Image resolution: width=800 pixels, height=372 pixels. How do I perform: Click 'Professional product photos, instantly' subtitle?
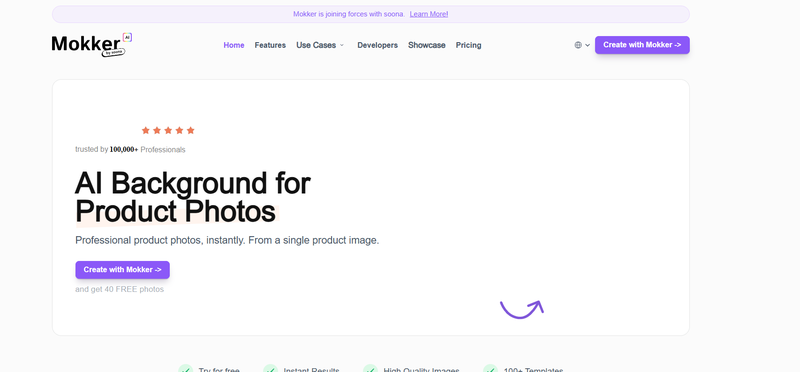tap(227, 240)
